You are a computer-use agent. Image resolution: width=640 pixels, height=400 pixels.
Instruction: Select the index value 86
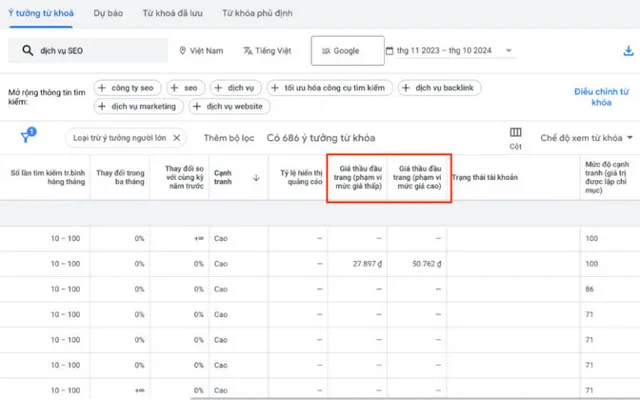(589, 289)
